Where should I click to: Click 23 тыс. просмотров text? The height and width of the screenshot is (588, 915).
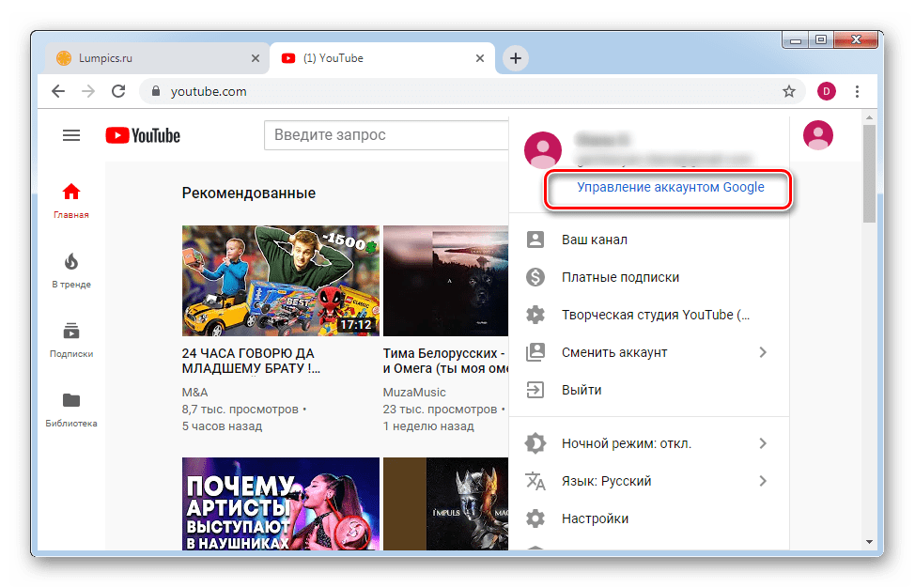point(440,410)
